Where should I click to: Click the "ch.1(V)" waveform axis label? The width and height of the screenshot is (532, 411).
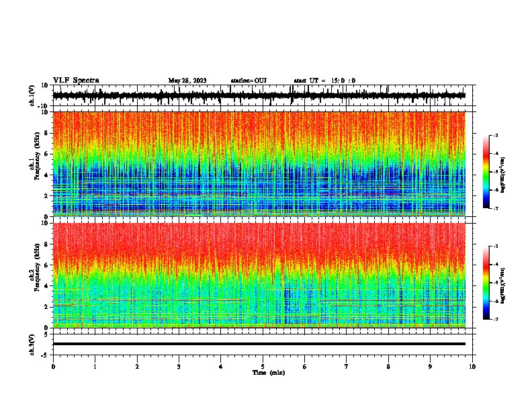pyautogui.click(x=32, y=95)
